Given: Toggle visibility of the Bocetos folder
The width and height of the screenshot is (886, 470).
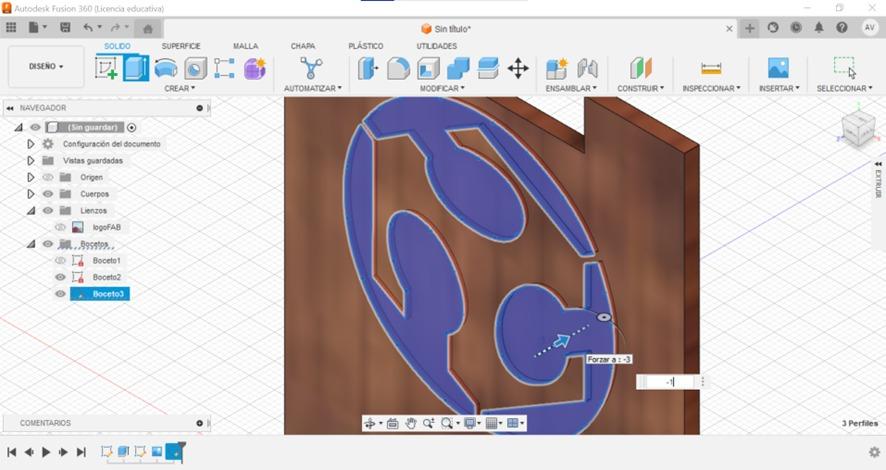Looking at the screenshot, I should 48,244.
